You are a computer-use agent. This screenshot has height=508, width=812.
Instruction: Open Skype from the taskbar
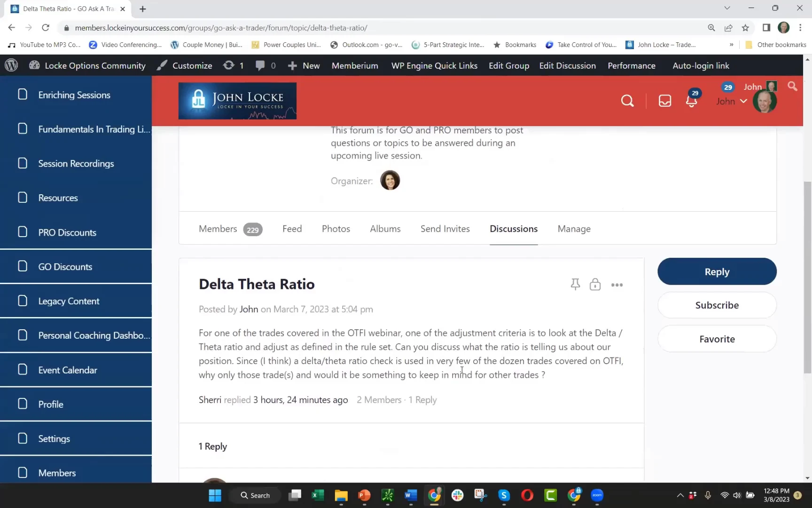pyautogui.click(x=504, y=495)
